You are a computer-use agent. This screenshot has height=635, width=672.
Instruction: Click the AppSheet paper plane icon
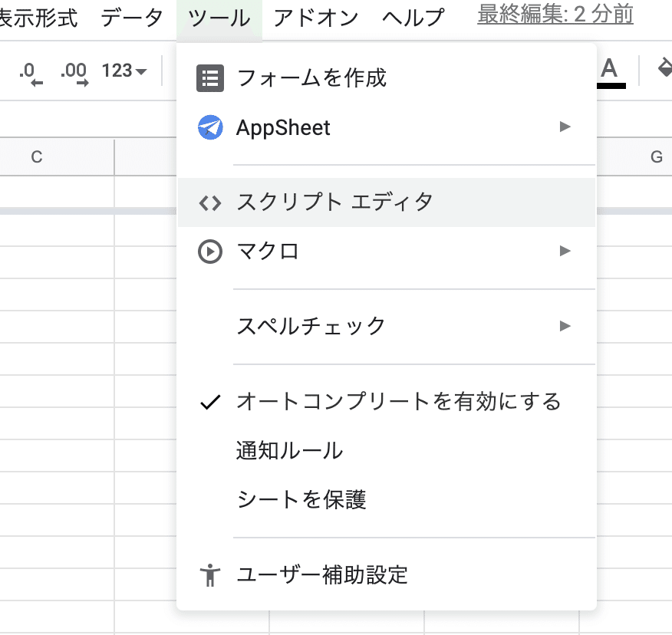(x=210, y=127)
